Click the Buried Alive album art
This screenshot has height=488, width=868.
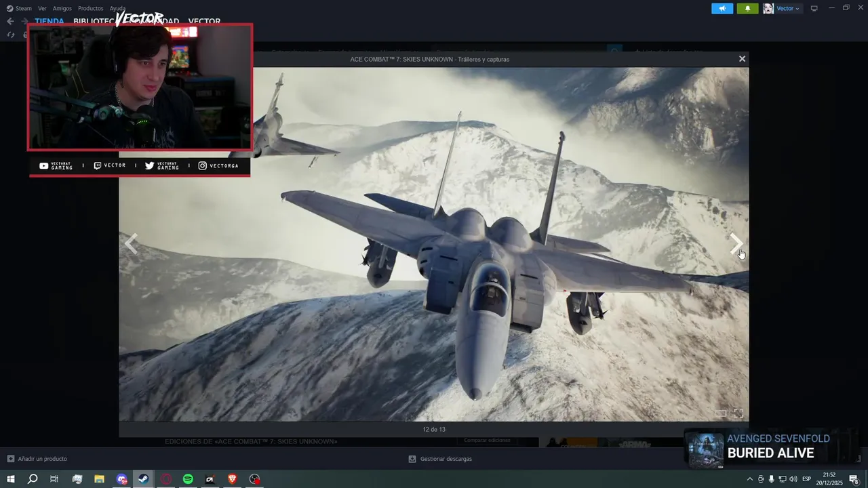[x=706, y=450]
